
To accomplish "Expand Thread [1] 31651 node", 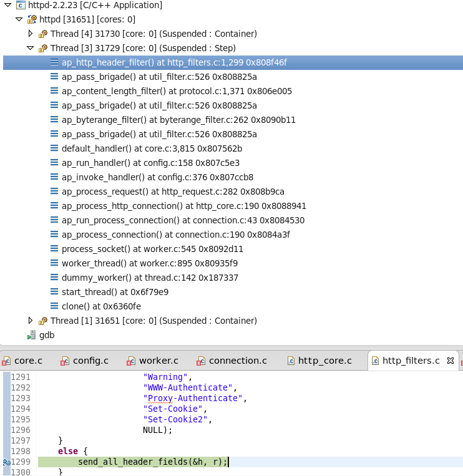I will click(30, 321).
